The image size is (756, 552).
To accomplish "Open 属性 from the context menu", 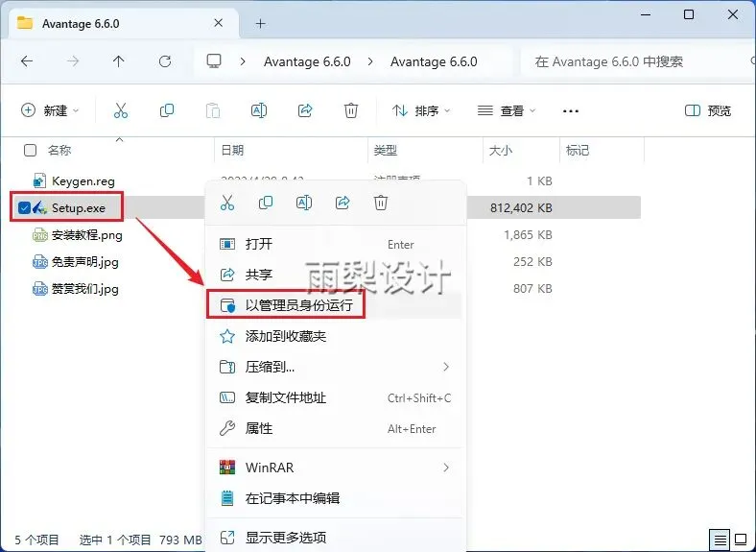I will click(334, 428).
